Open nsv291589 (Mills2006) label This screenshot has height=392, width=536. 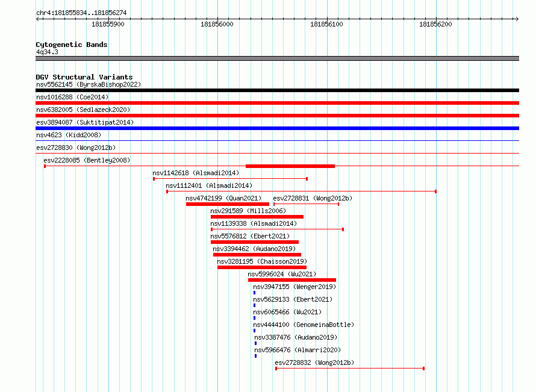coord(248,211)
